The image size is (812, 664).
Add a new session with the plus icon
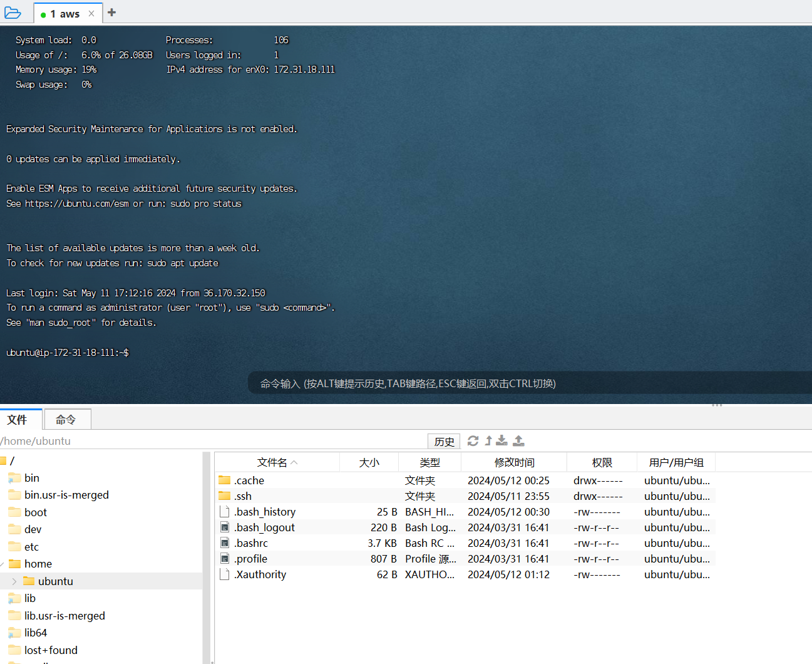(111, 13)
